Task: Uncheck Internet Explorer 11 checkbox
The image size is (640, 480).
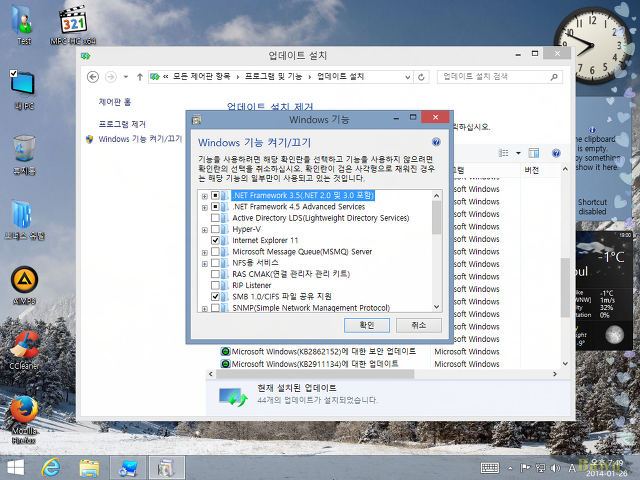Action: [215, 240]
